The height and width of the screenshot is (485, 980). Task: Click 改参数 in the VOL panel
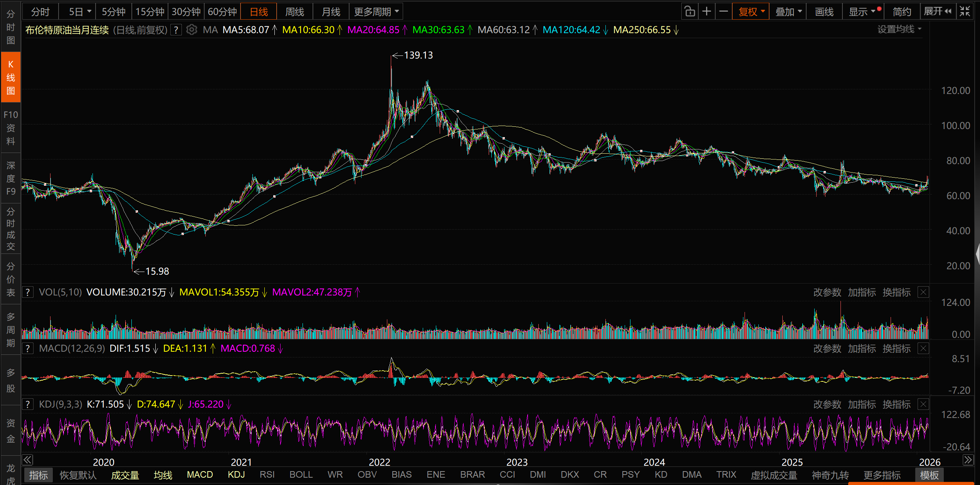tap(827, 292)
